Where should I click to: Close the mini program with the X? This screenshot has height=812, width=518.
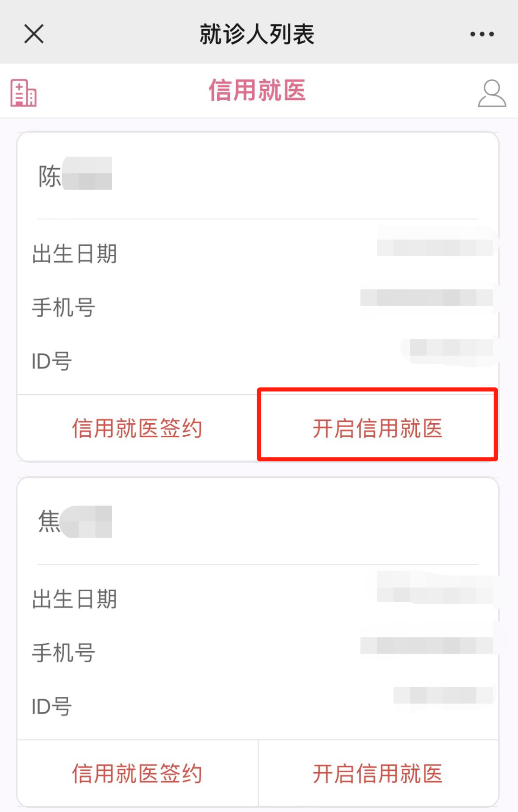[33, 34]
